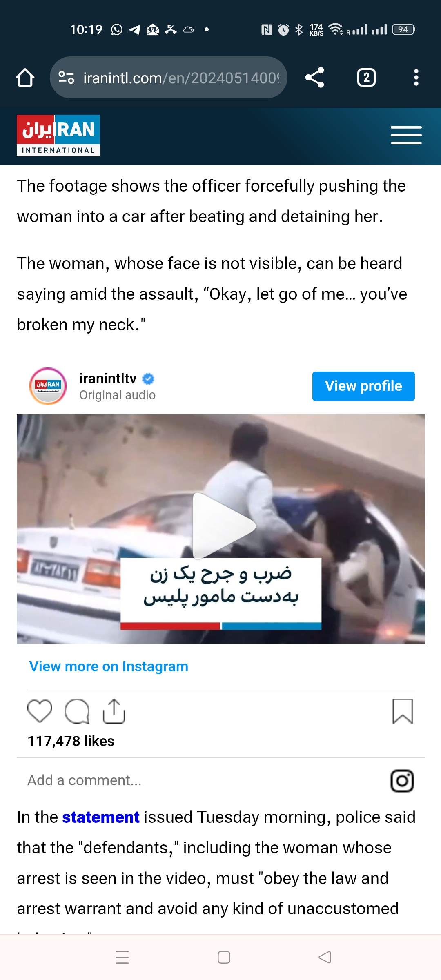Like the post with the heart icon
The image size is (441, 980).
[40, 711]
